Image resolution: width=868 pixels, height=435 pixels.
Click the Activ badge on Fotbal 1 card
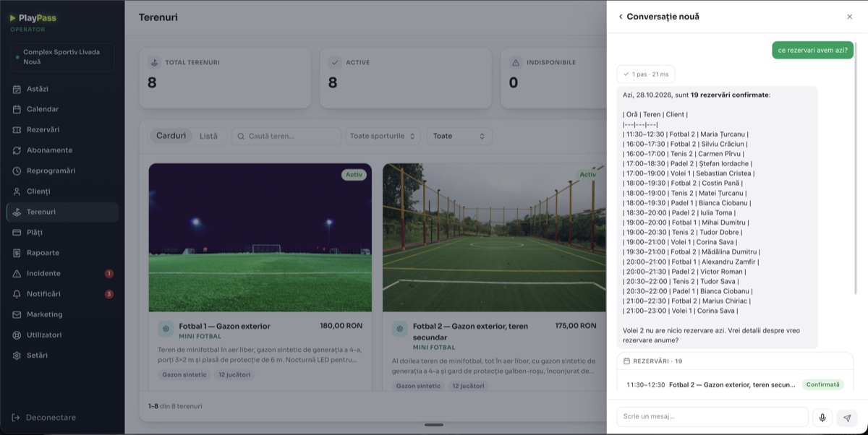point(354,175)
